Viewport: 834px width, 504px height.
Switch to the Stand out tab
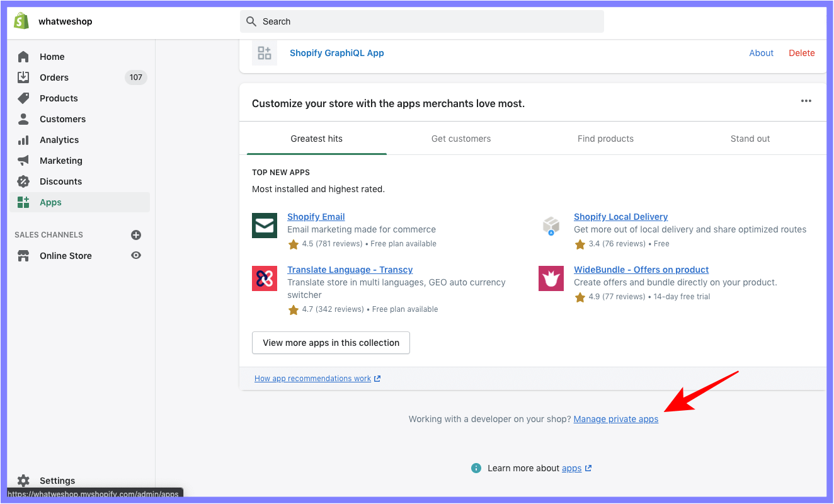(x=750, y=139)
